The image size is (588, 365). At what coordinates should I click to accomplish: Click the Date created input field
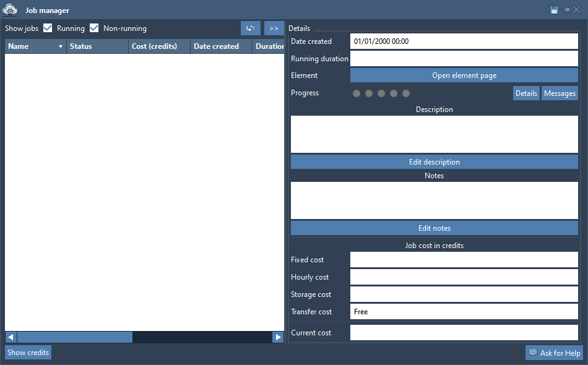point(464,41)
